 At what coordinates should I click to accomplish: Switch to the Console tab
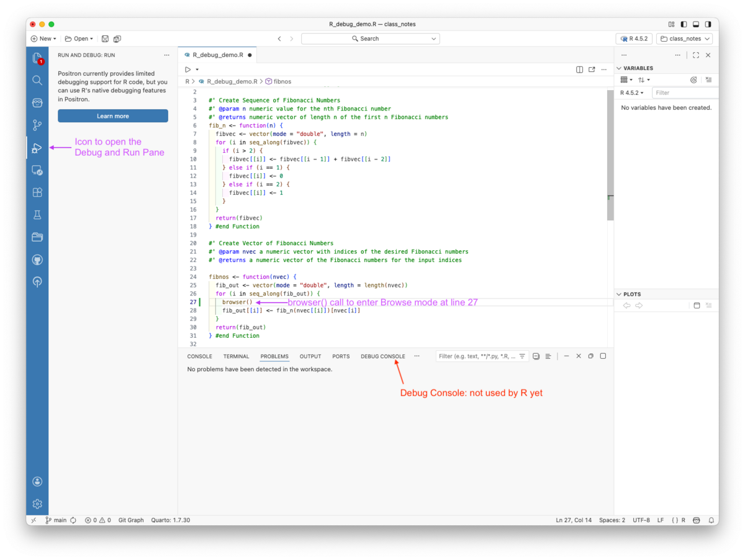(199, 356)
